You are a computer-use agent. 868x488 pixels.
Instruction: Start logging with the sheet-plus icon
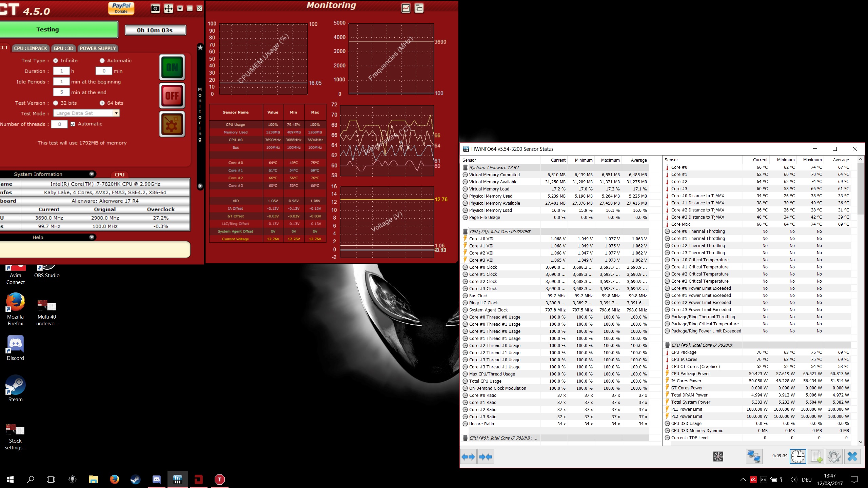pyautogui.click(x=816, y=456)
